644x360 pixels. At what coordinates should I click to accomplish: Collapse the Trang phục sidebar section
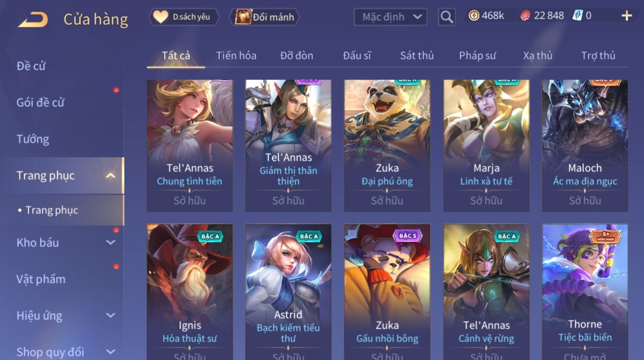[x=111, y=175]
